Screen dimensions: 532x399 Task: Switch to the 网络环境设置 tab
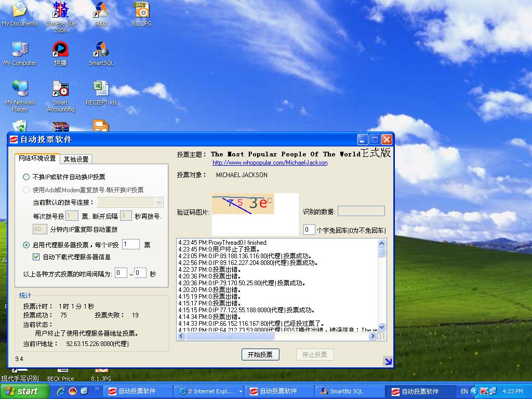[x=37, y=158]
